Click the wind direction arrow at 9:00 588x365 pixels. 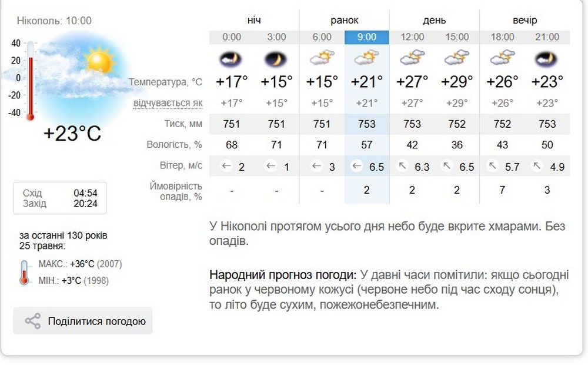[x=356, y=167]
